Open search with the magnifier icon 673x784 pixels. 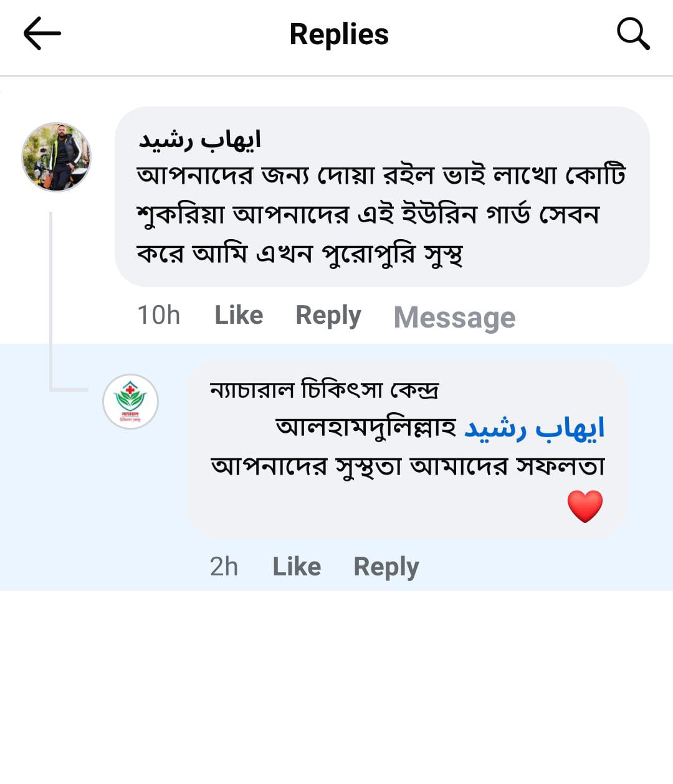tap(633, 34)
